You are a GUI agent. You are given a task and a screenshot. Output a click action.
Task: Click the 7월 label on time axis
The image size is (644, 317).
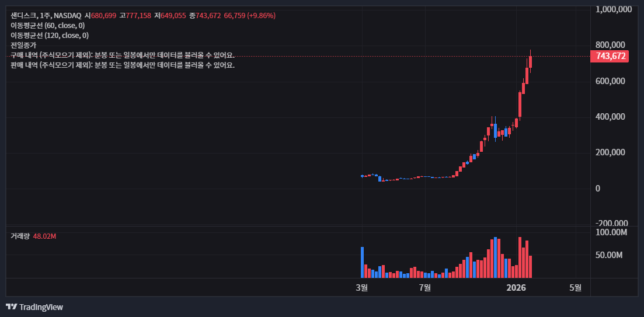tap(425, 287)
